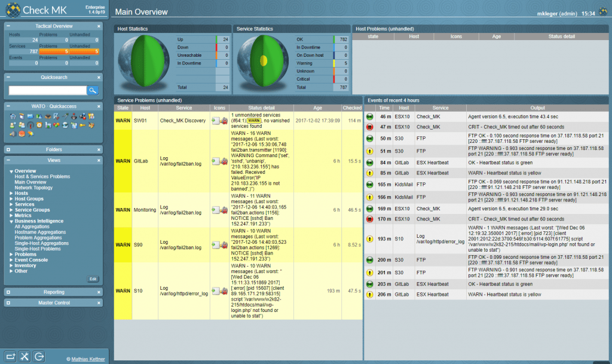This screenshot has width=612, height=364.
Task: Open the All Aggregations view
Action: coord(32,227)
